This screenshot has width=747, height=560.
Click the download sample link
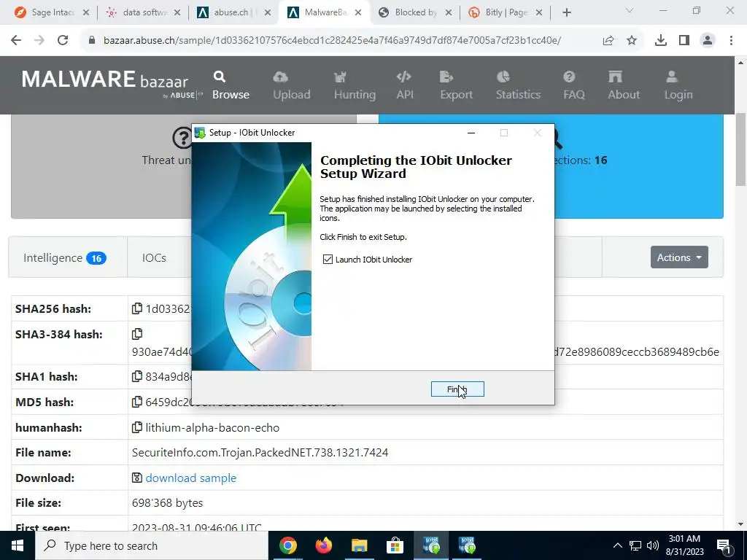(190, 478)
